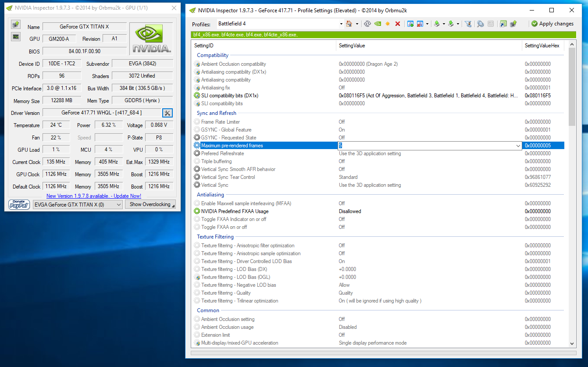588x367 pixels.
Task: Open the export profiles dropdown arrow
Action: tap(444, 24)
